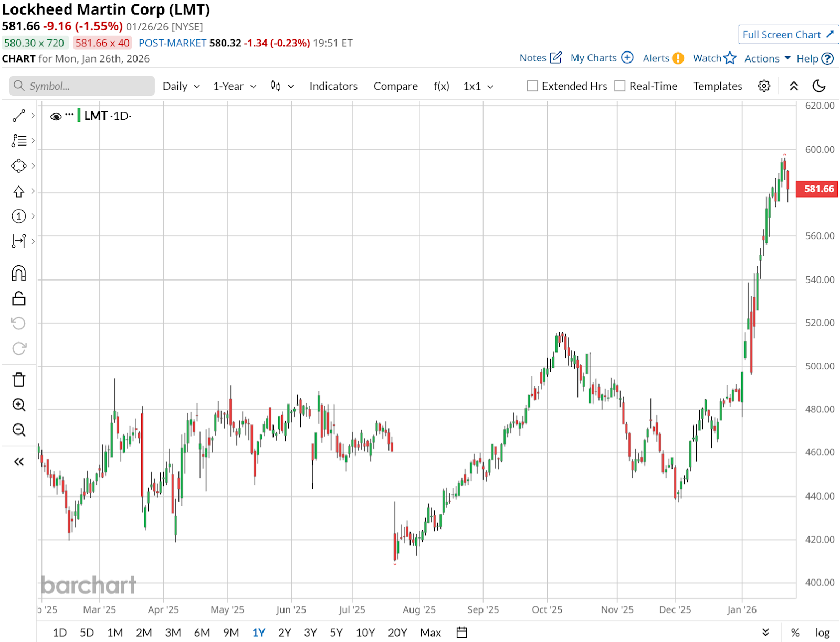Viewport: 840px width, 642px height.
Task: Zoom out of the chart
Action: coord(18,430)
